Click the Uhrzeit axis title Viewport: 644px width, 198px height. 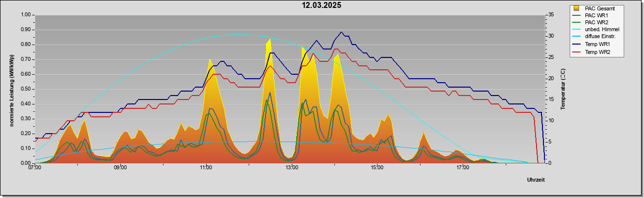(536, 180)
